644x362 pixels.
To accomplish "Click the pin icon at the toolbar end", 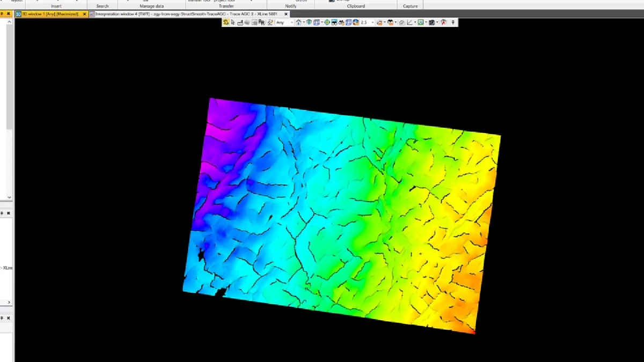I will point(453,23).
